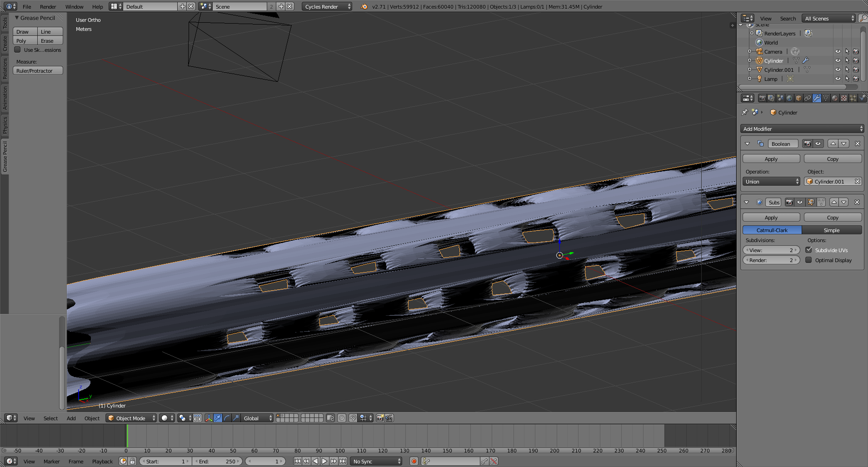Open the Mesh Data properties tab
The image size is (868, 467).
point(826,98)
